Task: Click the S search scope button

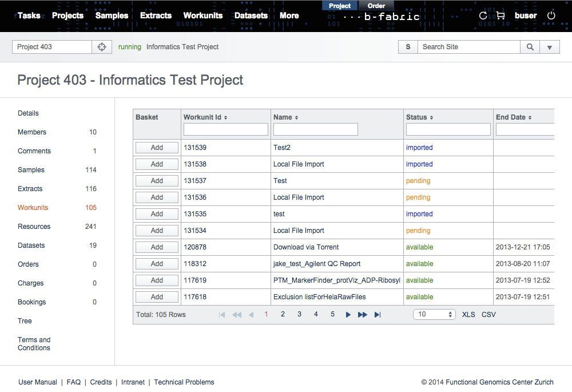Action: (x=408, y=47)
